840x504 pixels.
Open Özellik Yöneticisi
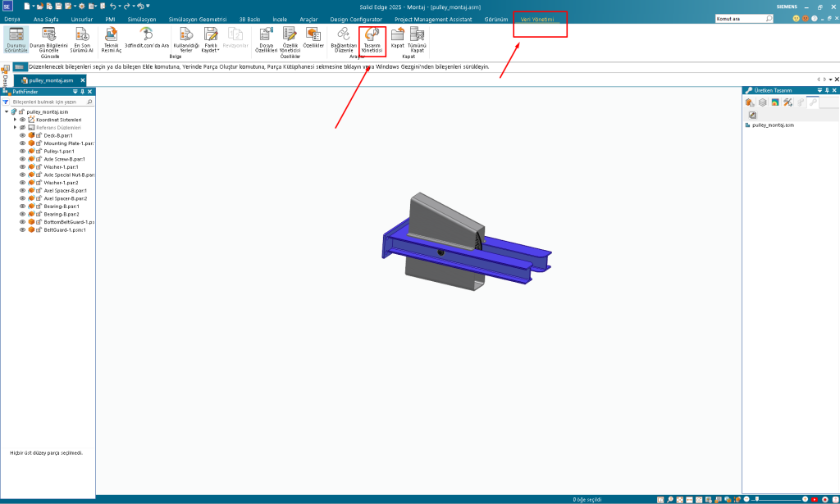coord(290,39)
